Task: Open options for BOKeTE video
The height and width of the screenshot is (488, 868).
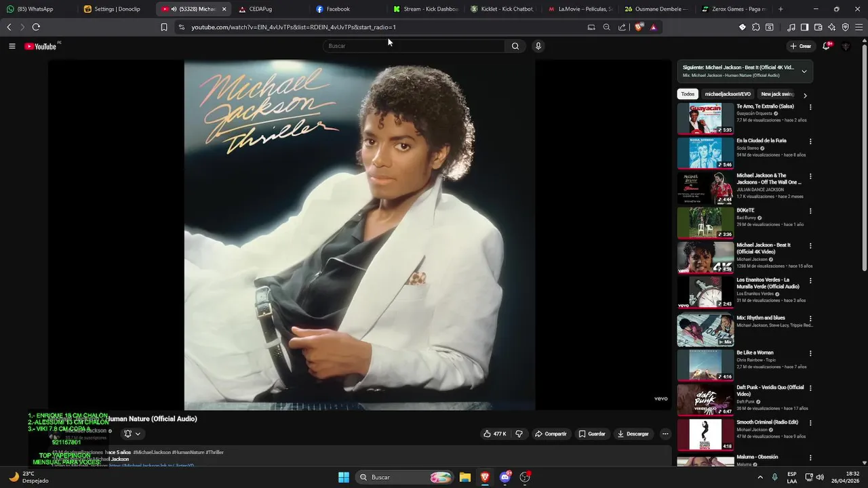Action: tap(810, 211)
